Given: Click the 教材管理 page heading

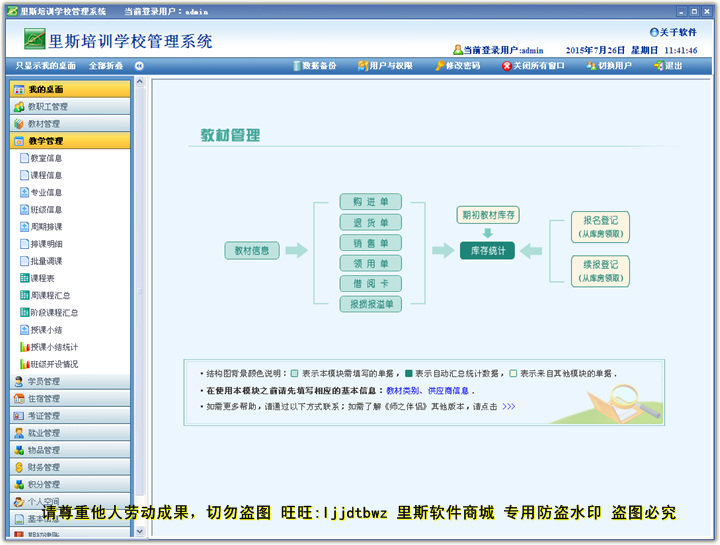Looking at the screenshot, I should [x=230, y=135].
